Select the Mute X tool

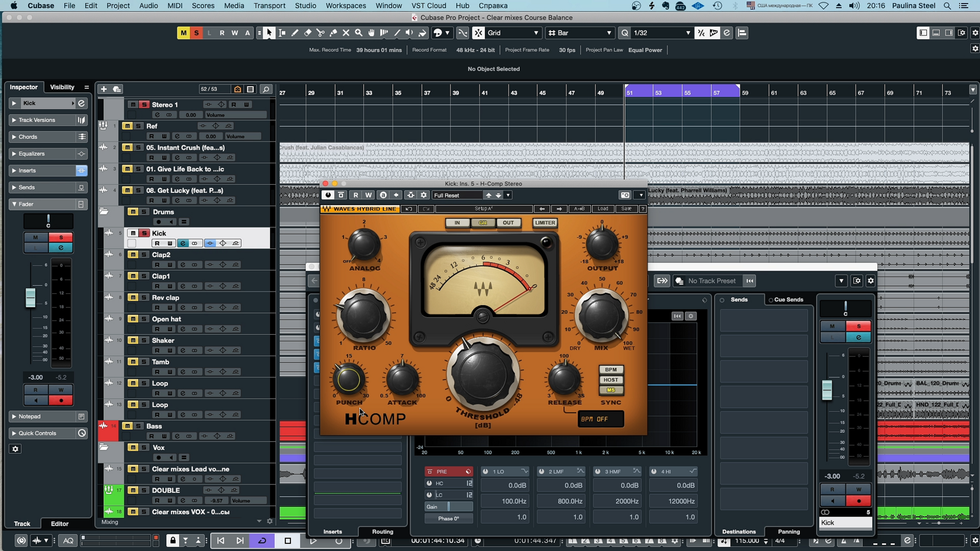346,33
